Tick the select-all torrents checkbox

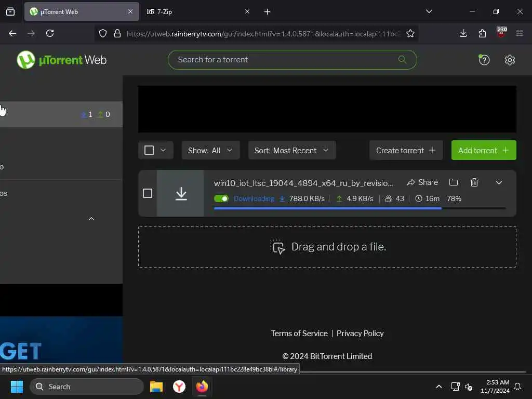149,150
